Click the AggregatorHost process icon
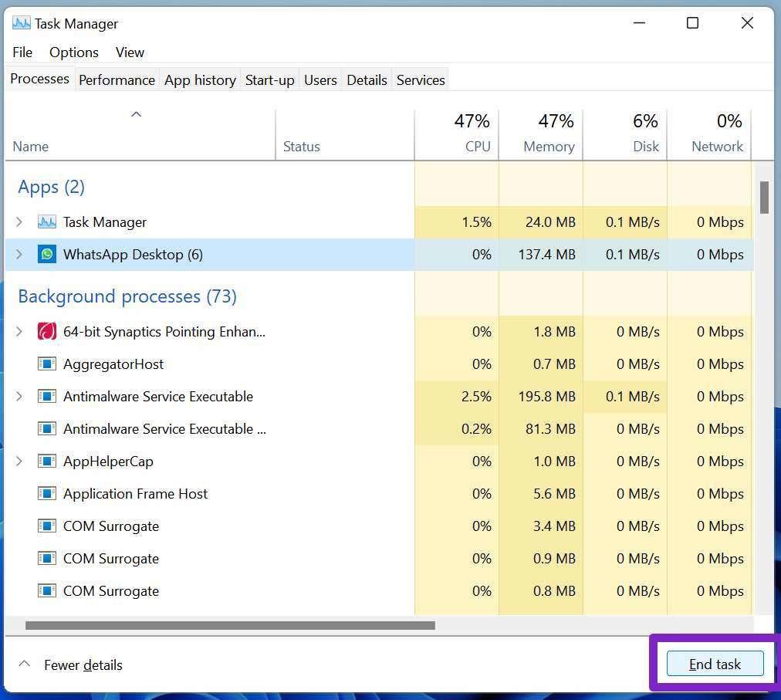The height and width of the screenshot is (700, 781). click(47, 364)
